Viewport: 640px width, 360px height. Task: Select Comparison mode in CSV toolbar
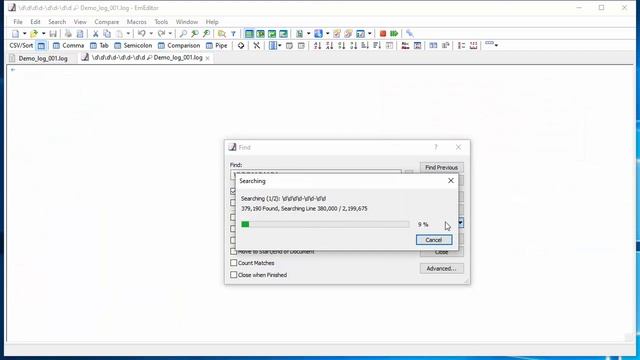click(x=179, y=45)
